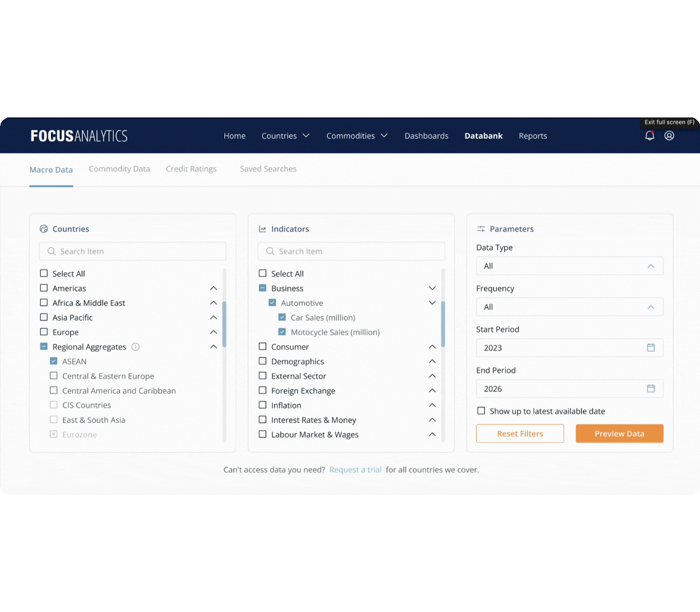Viewport: 700px width, 612px height.
Task: Tick the Africa & Middle East checkbox
Action: click(44, 303)
